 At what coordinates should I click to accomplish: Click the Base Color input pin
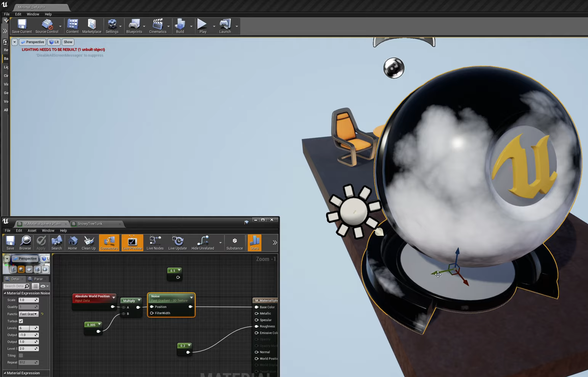pos(257,307)
